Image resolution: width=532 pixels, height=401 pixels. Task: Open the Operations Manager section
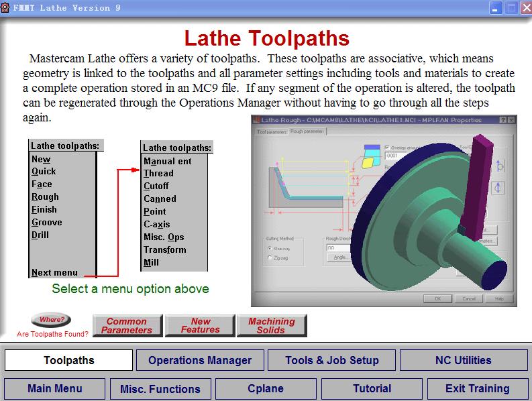(x=200, y=360)
